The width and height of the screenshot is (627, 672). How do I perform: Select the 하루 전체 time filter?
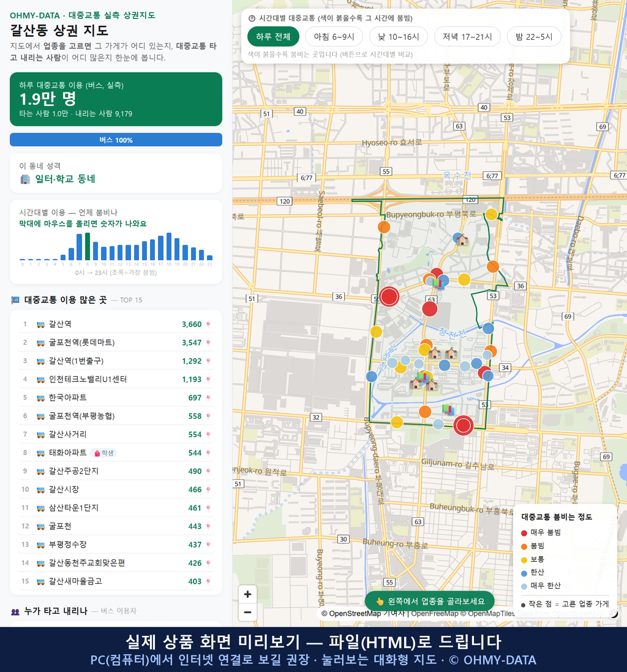pos(273,37)
